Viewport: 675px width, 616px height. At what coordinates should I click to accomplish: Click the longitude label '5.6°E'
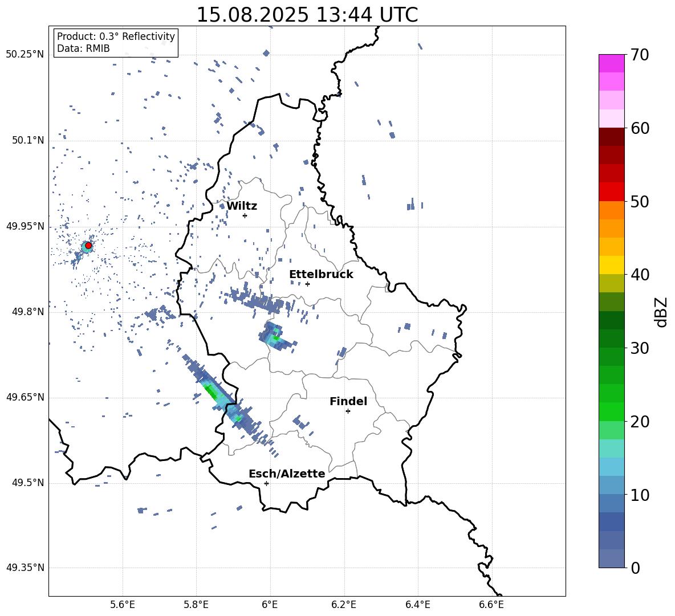coord(123,605)
